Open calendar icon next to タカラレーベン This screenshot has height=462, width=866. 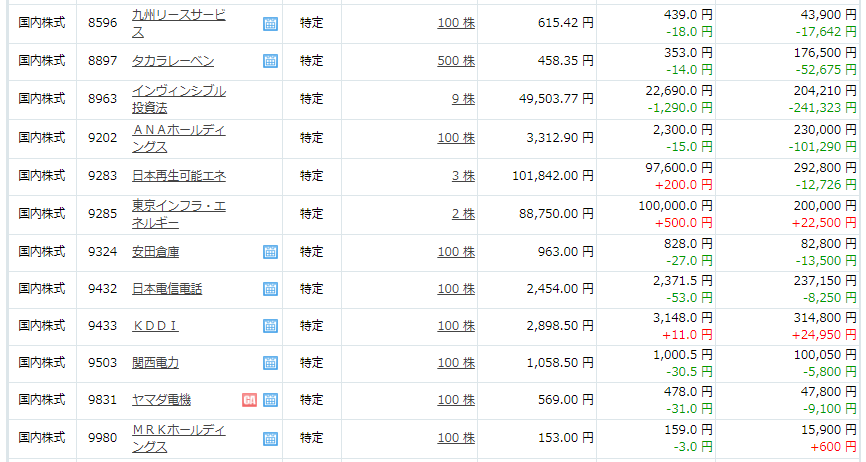(x=270, y=61)
